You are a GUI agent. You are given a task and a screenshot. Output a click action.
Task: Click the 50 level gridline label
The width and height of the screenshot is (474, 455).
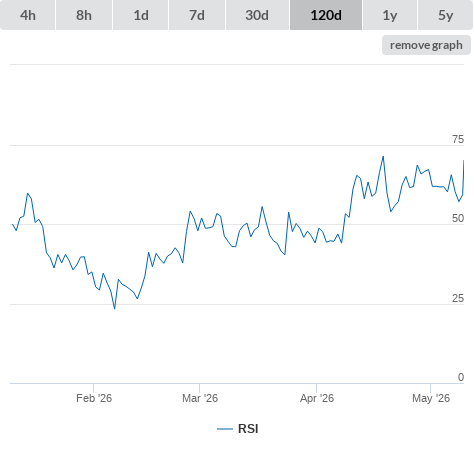[458, 218]
